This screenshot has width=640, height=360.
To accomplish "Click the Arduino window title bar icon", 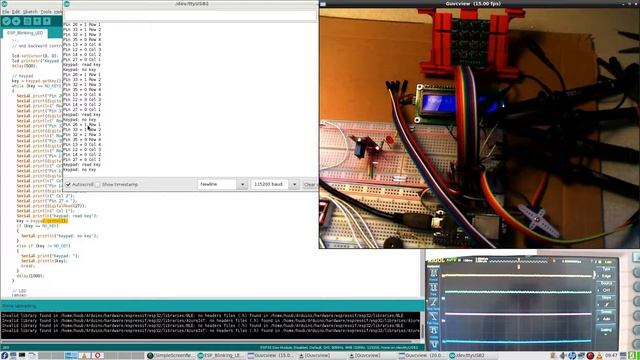I will click(x=4, y=4).
